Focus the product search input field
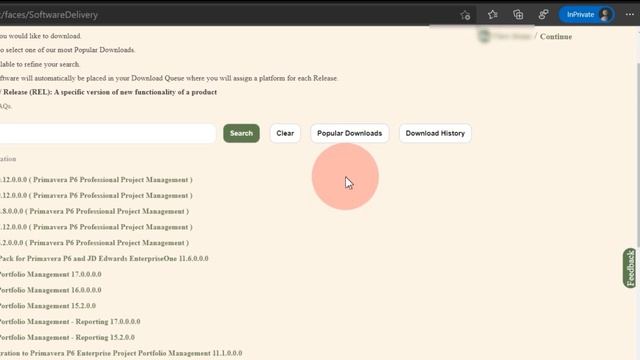 click(x=107, y=133)
